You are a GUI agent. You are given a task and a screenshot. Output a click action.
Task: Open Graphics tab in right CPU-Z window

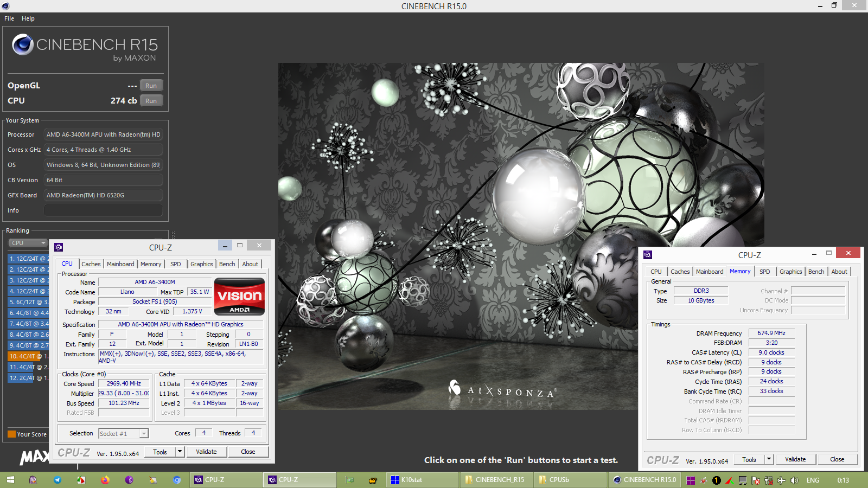point(791,272)
